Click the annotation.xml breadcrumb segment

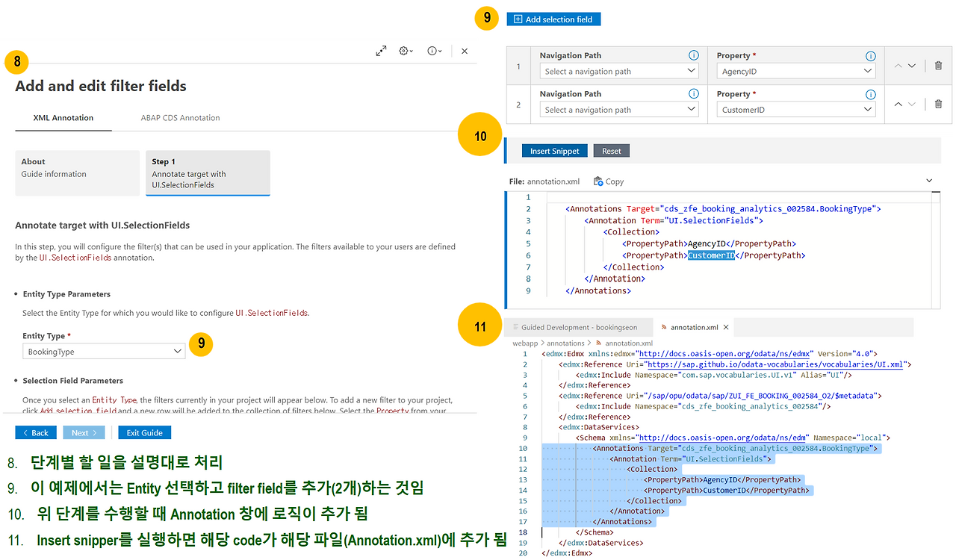pyautogui.click(x=629, y=343)
